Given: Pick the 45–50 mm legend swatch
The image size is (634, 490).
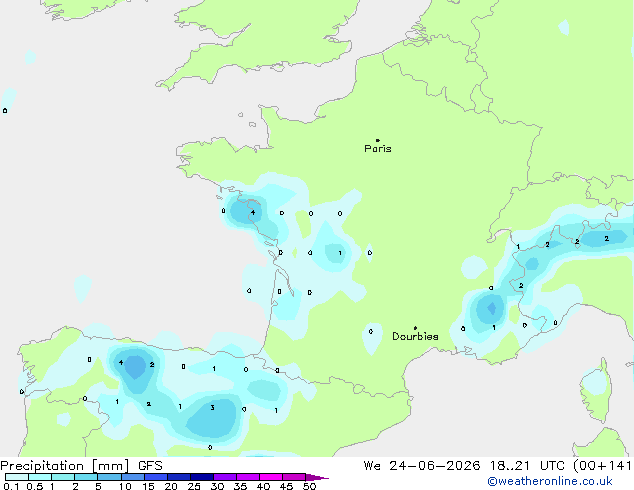Looking at the screenshot, I should (294, 477).
